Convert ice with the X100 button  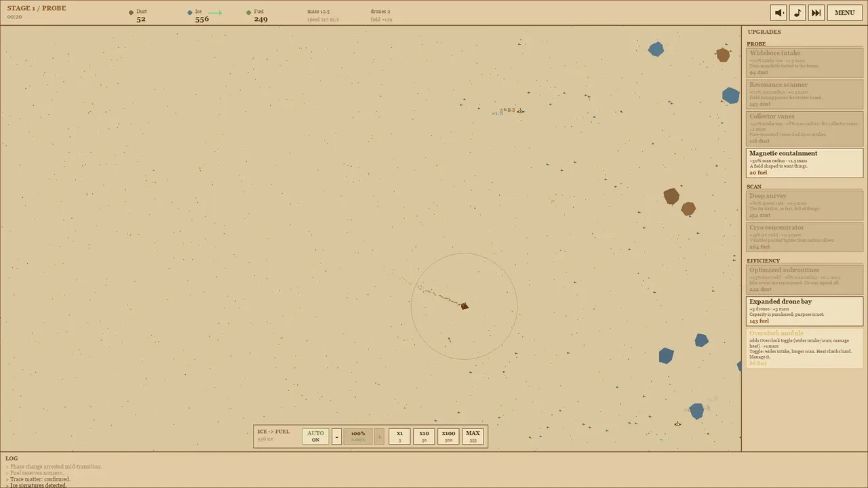(x=448, y=436)
